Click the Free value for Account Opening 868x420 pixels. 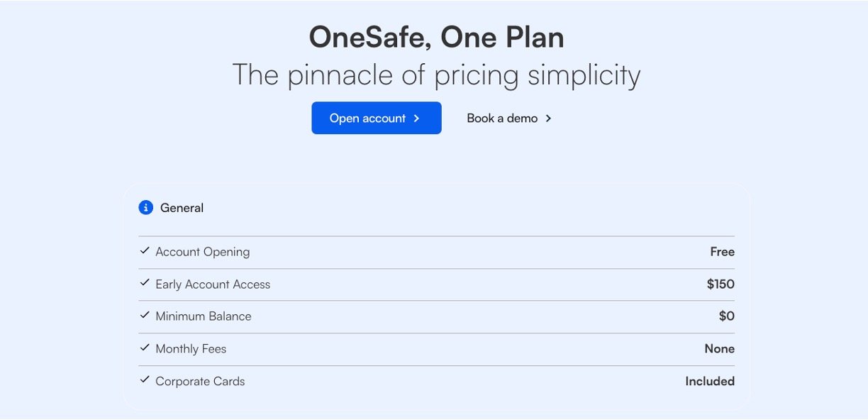pos(722,252)
